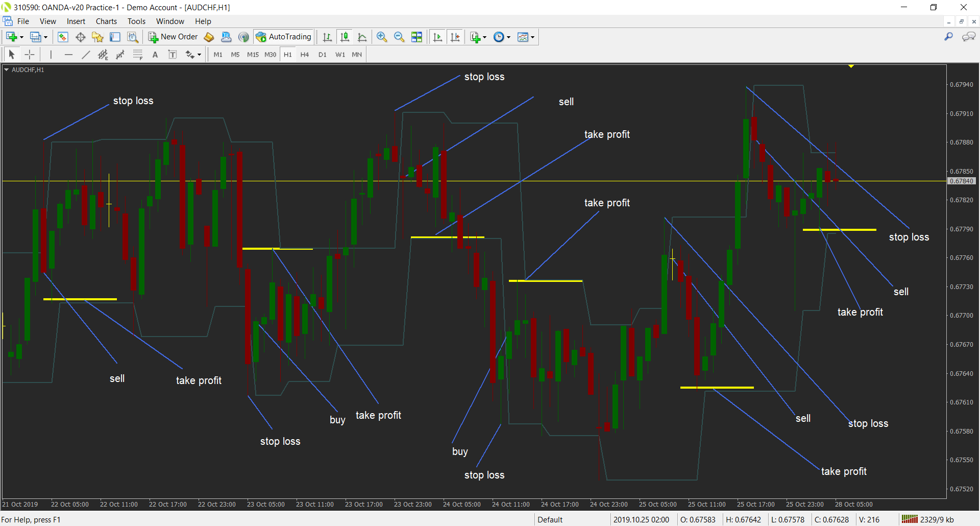Select the Equidistant Channel tool
980x526 pixels.
(x=103, y=55)
